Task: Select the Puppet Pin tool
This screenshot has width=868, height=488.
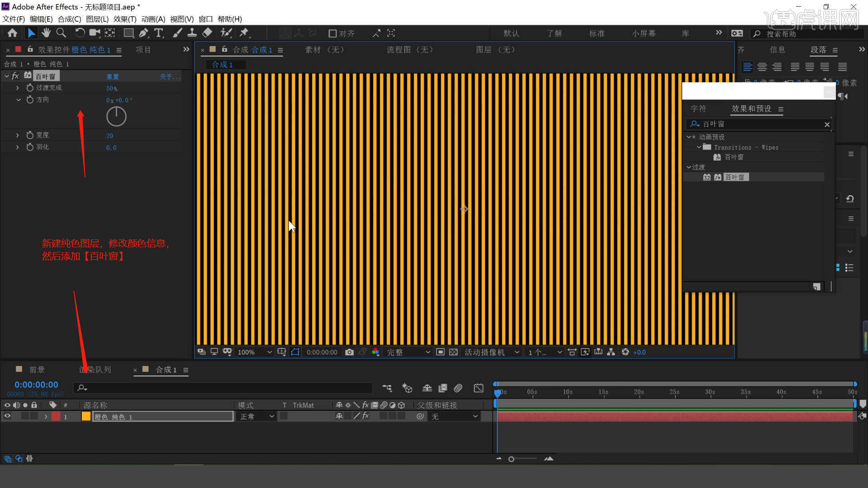Action: [245, 33]
